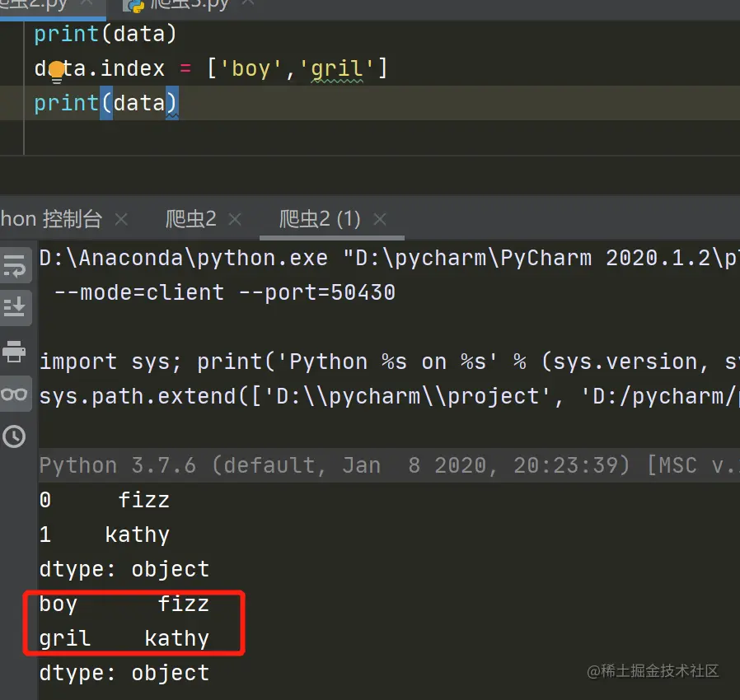Click the print icon in console sidebar
Screen dimensions: 740x700
point(14,351)
